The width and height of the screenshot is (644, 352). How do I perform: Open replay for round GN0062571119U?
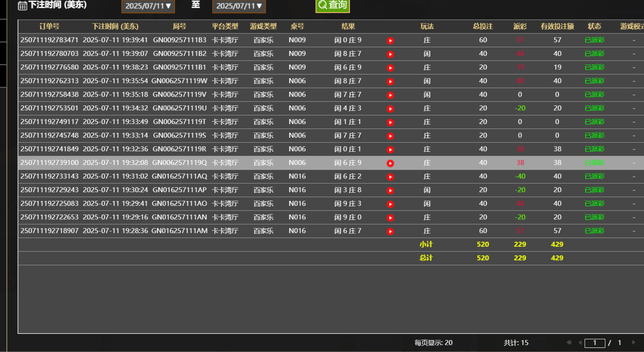(x=390, y=109)
